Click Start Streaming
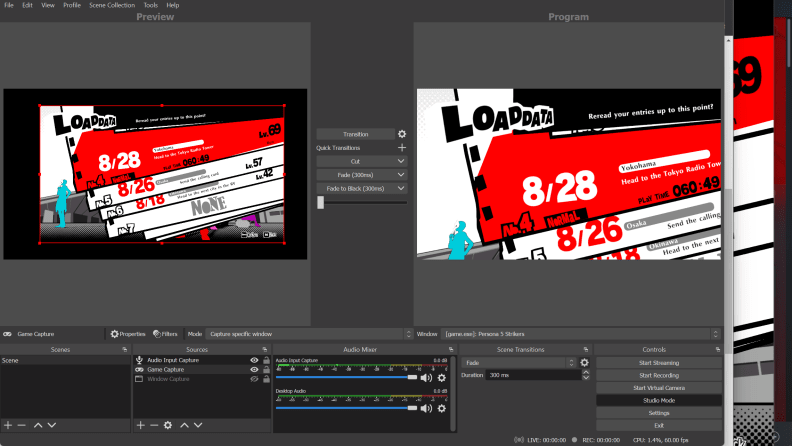The width and height of the screenshot is (792, 446). click(659, 363)
